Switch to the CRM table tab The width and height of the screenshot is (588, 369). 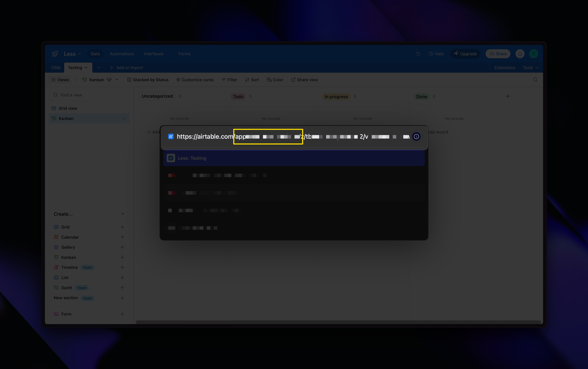(56, 68)
